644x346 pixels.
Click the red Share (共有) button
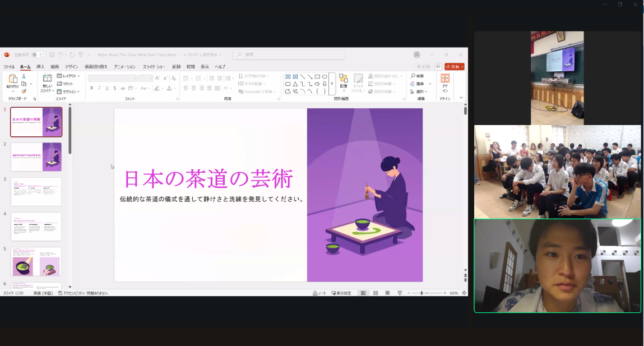[x=455, y=67]
